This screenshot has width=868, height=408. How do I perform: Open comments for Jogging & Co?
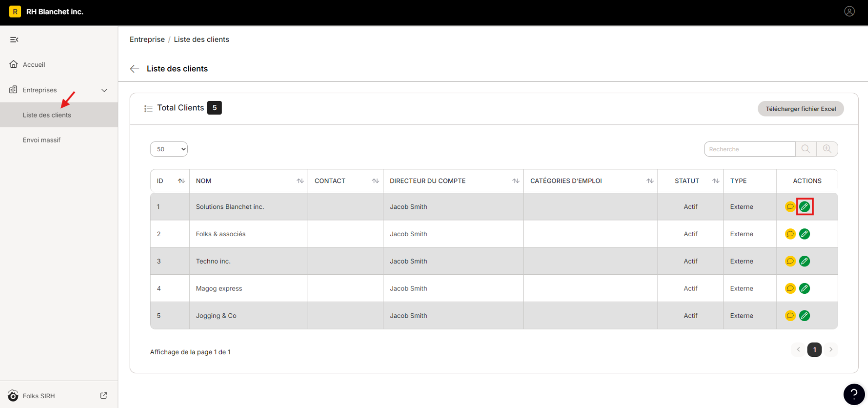tap(790, 316)
